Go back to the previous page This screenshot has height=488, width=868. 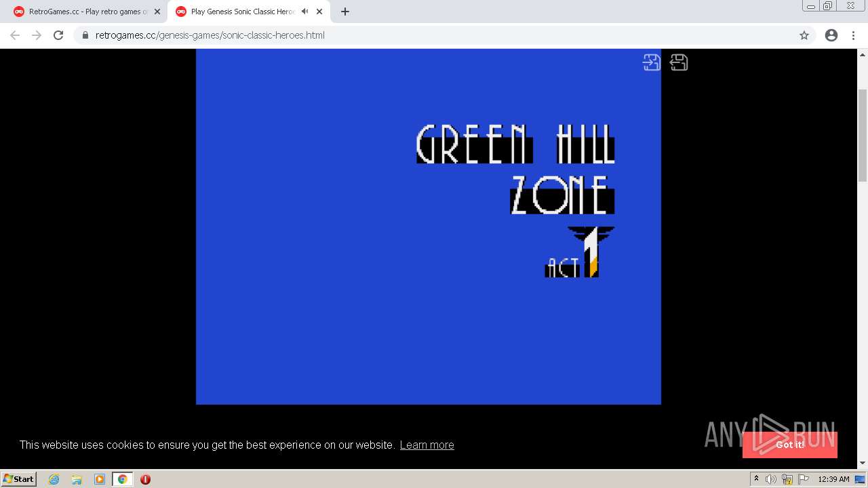coord(15,35)
